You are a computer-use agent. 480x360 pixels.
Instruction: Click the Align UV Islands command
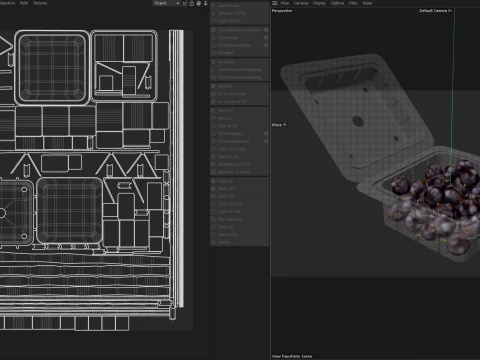[x=239, y=149]
